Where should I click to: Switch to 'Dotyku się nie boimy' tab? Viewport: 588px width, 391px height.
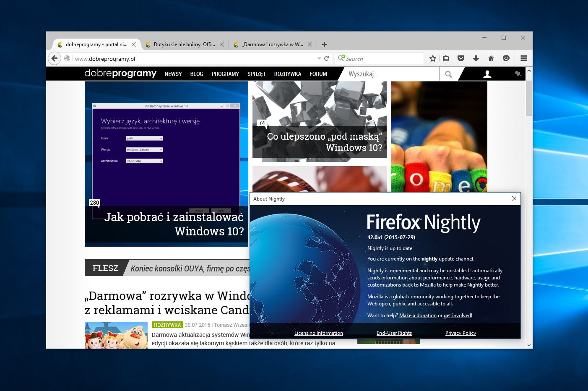[185, 44]
